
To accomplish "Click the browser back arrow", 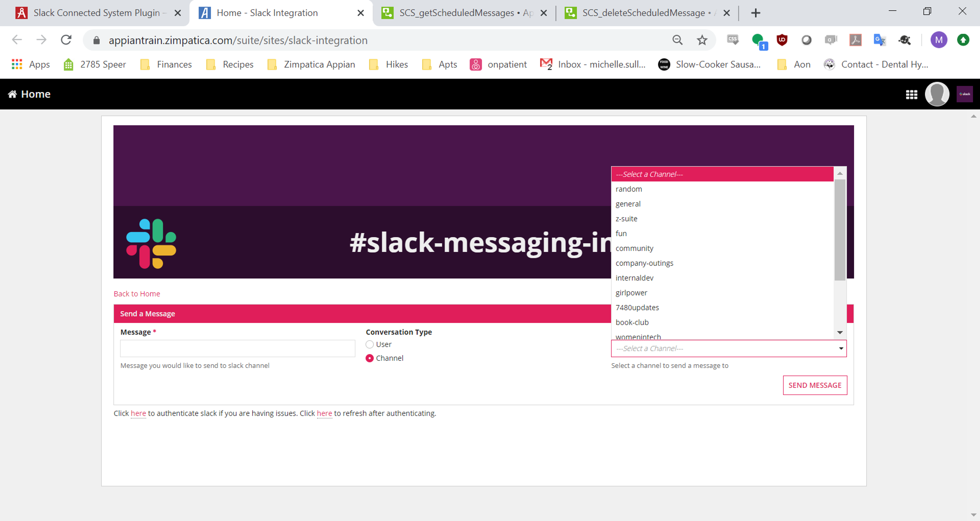I will [17, 40].
